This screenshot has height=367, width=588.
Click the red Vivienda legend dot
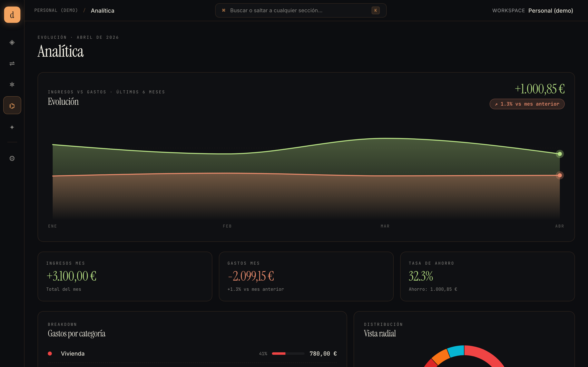click(50, 354)
